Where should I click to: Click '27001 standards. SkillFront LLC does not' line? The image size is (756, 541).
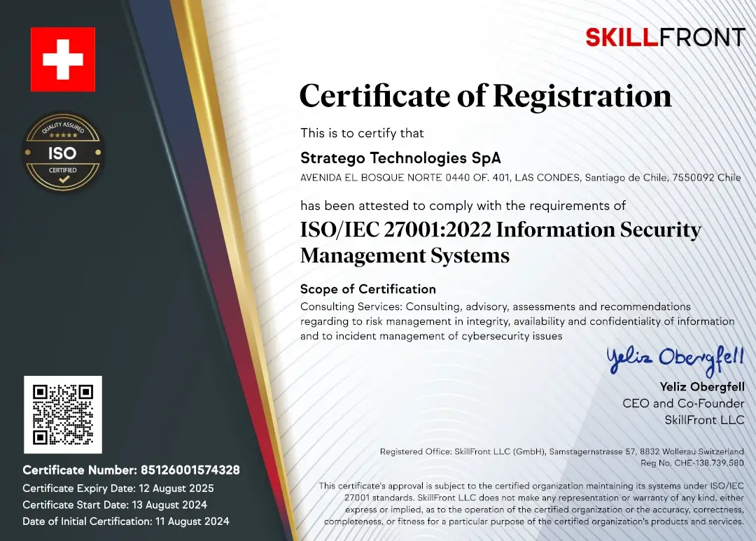tap(545, 498)
